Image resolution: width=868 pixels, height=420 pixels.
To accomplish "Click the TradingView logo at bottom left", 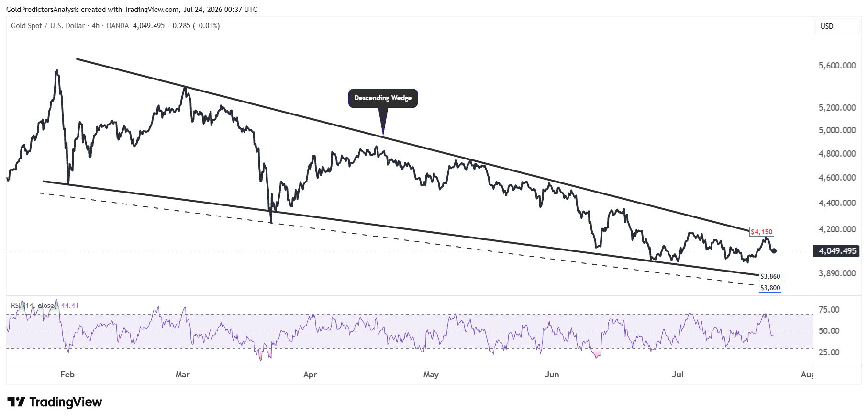I will (x=55, y=402).
